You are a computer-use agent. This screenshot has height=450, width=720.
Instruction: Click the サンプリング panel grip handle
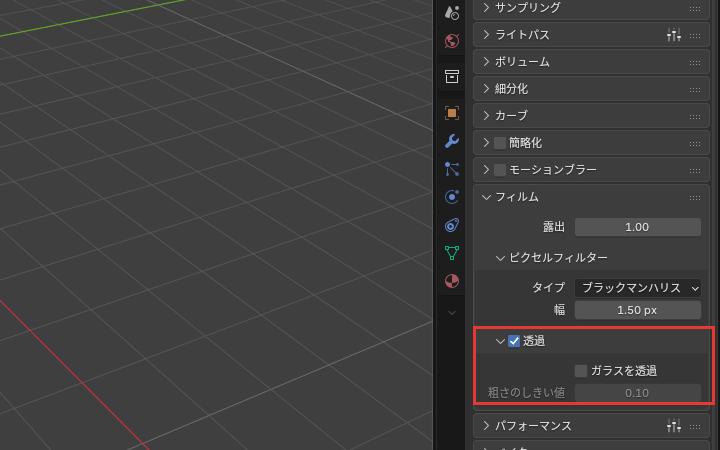coord(695,9)
